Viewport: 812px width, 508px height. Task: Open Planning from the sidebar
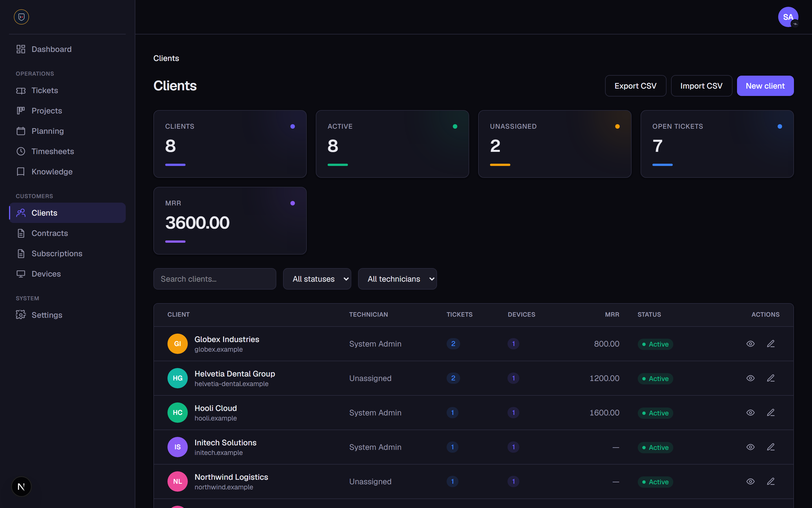[x=67, y=131]
